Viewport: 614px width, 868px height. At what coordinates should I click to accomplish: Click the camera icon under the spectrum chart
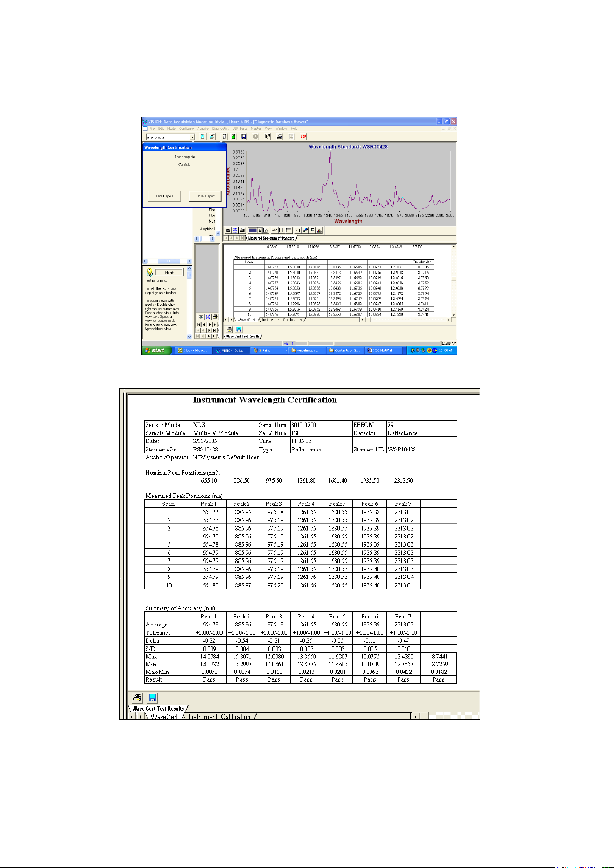[x=228, y=230]
